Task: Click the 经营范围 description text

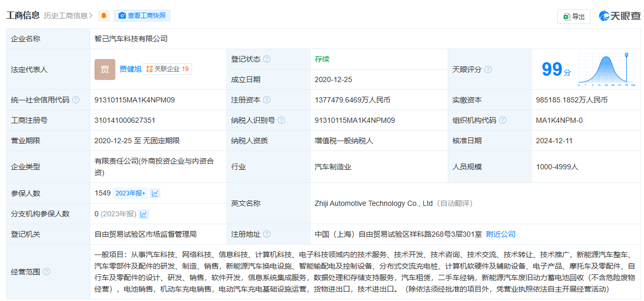Action: (365, 272)
